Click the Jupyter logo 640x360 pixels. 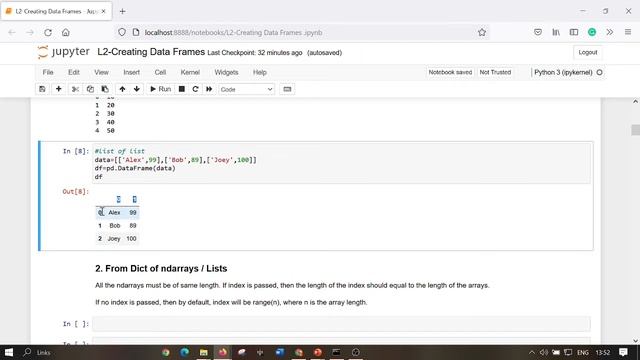63,52
